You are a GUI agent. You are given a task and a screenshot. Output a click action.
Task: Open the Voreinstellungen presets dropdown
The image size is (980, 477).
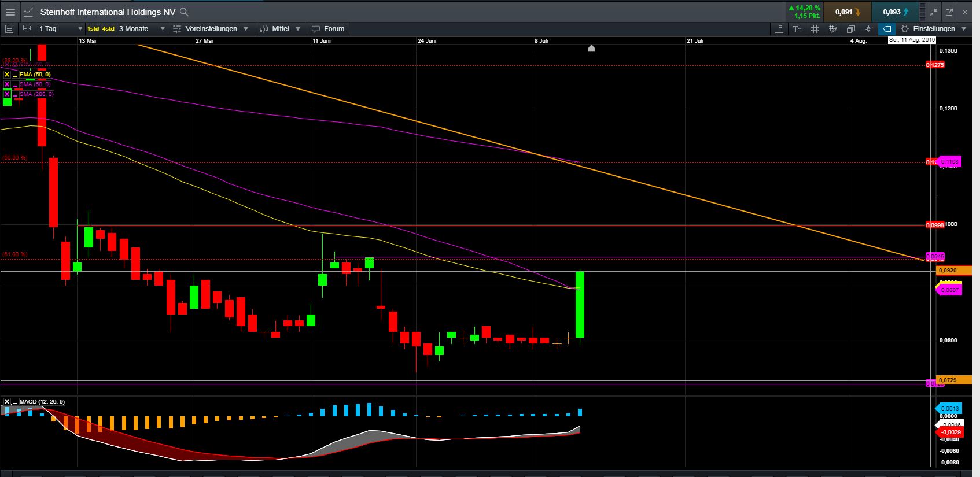tap(211, 28)
